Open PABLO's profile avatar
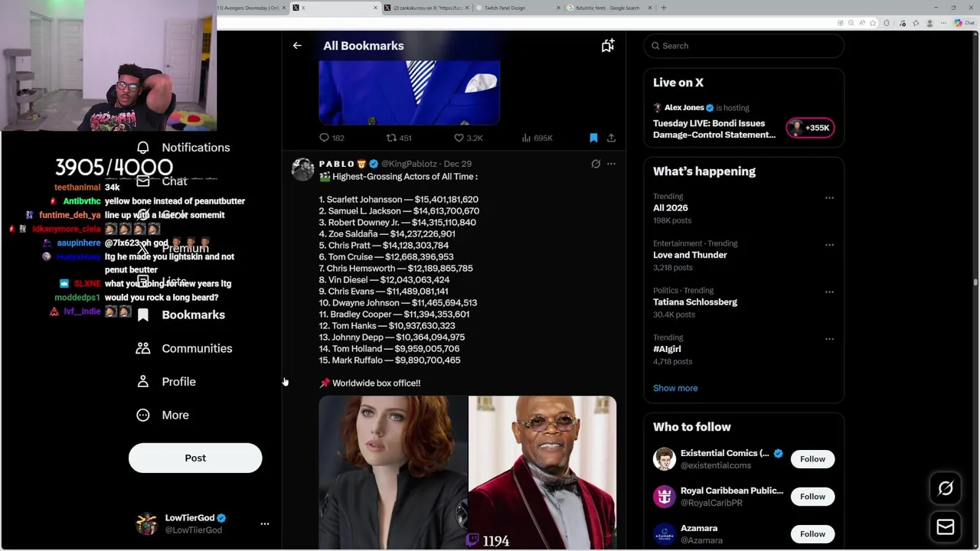The width and height of the screenshot is (980, 551). point(303,170)
